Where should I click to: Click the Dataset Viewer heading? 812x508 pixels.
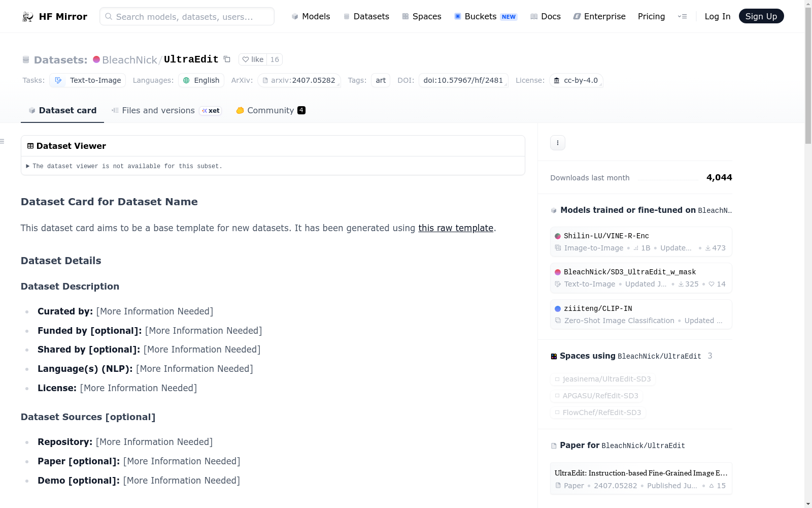tap(71, 146)
